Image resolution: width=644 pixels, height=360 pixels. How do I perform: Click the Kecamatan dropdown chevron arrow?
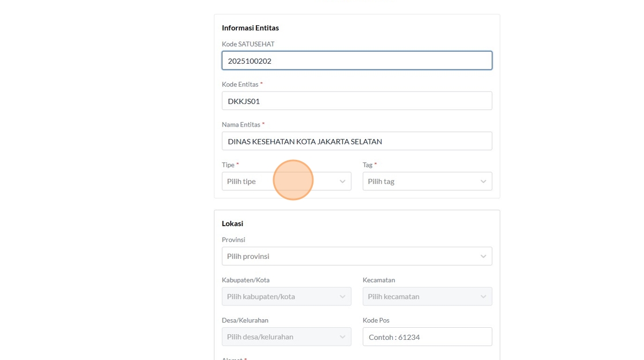tap(483, 296)
